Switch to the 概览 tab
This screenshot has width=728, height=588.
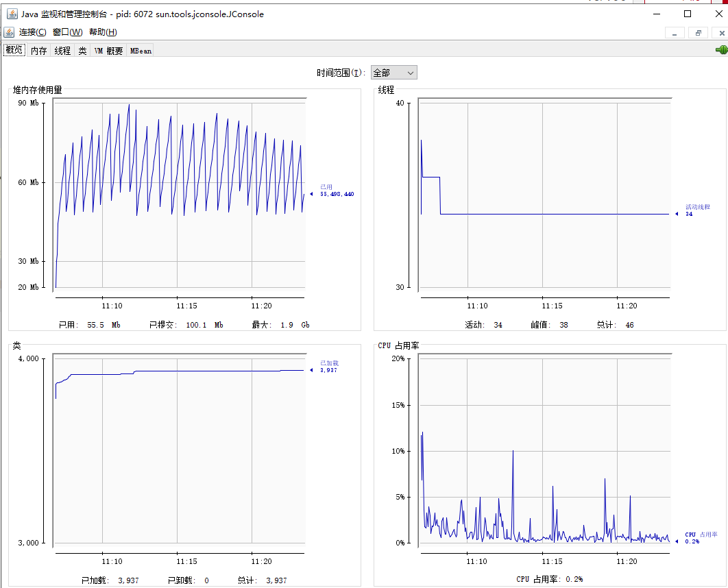click(x=14, y=49)
